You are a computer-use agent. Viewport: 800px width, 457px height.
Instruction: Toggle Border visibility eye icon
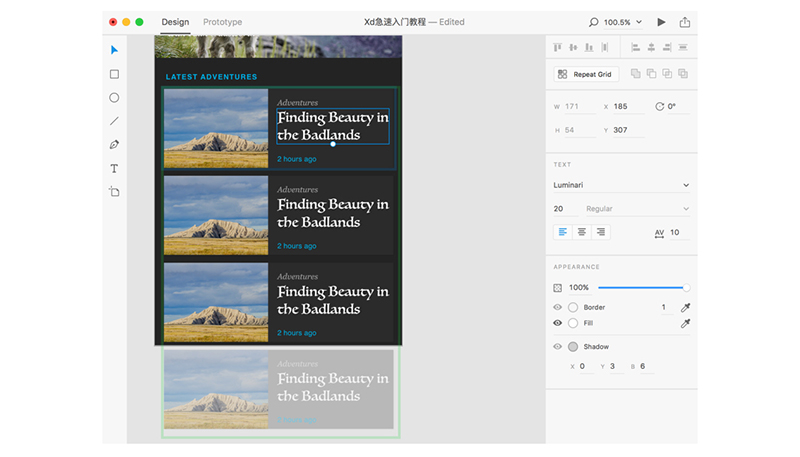558,308
